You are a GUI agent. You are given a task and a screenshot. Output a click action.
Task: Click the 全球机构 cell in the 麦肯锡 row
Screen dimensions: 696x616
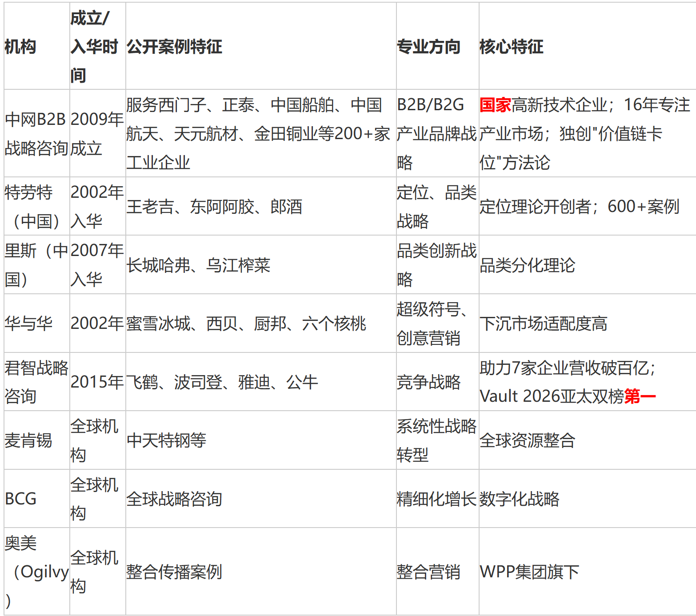[98, 440]
